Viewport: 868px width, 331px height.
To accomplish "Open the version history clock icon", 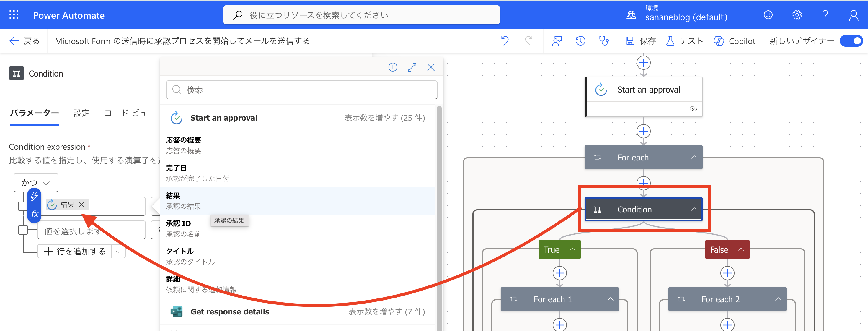I will [580, 41].
